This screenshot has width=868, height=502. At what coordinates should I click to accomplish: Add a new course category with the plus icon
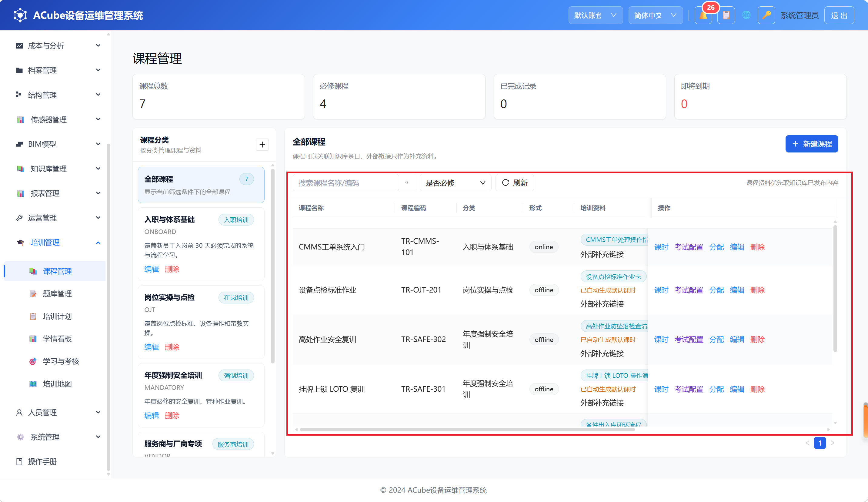[262, 144]
